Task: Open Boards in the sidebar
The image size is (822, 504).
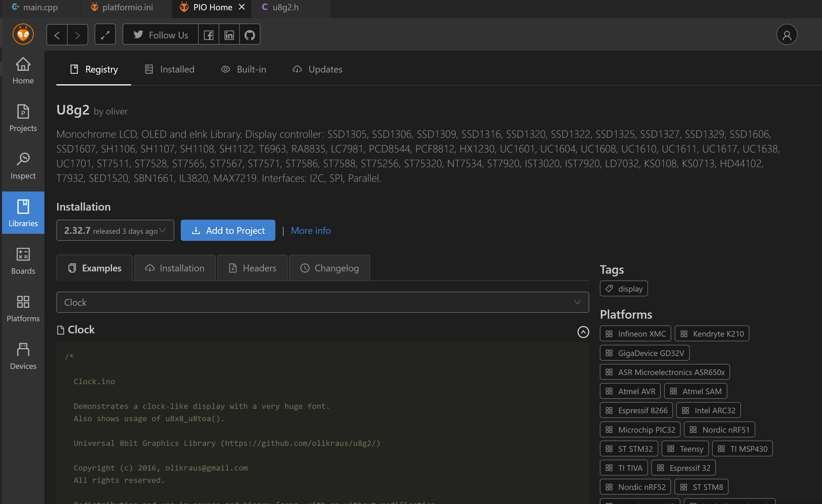Action: [23, 261]
